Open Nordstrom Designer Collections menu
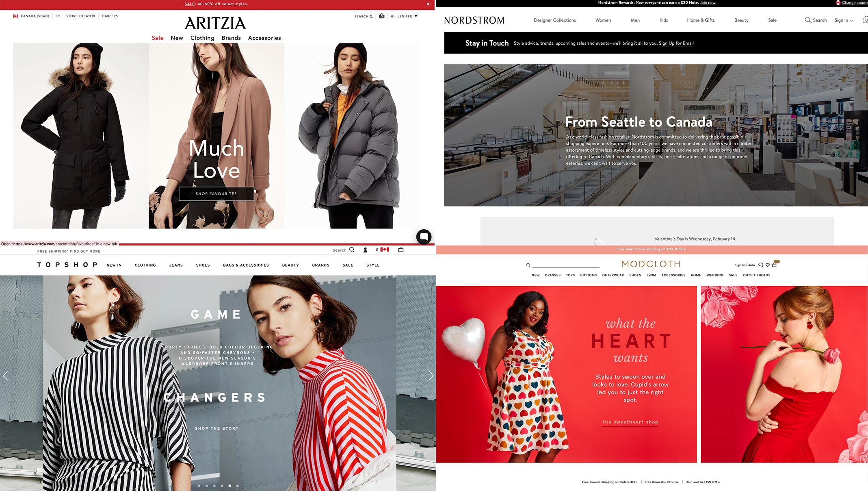 (x=555, y=20)
